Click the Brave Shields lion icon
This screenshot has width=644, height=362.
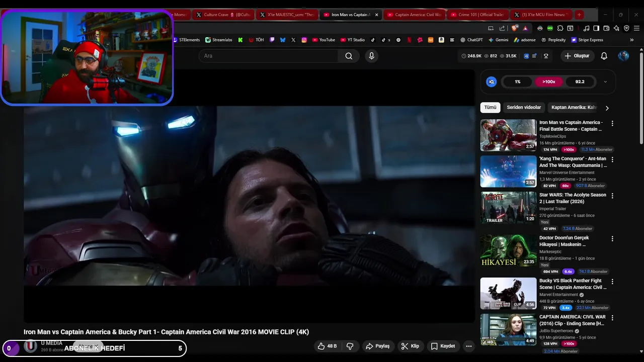[514, 28]
